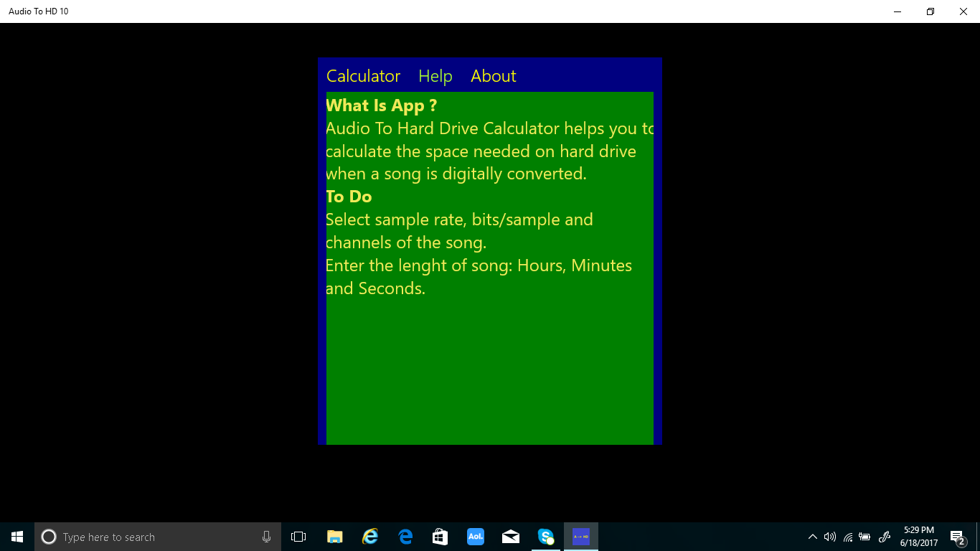The height and width of the screenshot is (551, 980).
Task: Launch File Explorer from the taskbar
Action: click(335, 537)
